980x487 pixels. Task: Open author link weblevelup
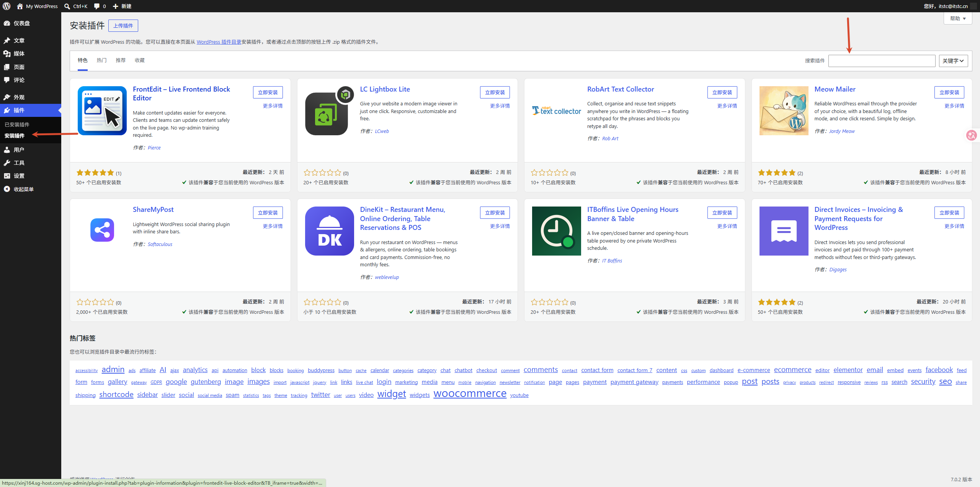(x=387, y=277)
